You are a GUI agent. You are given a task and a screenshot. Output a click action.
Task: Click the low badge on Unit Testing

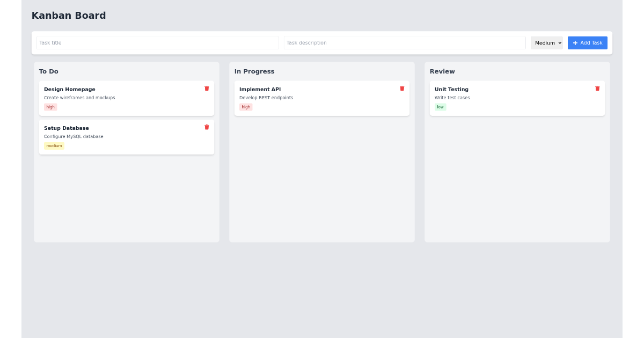pos(440,107)
